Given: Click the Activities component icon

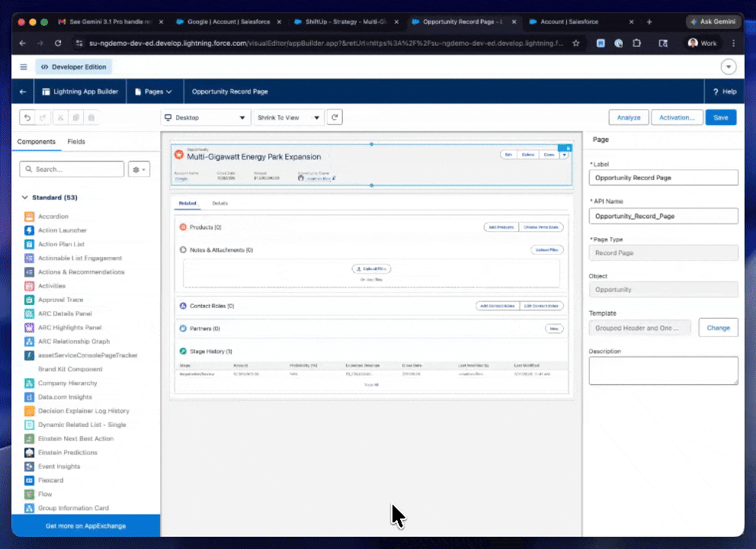Looking at the screenshot, I should [29, 286].
